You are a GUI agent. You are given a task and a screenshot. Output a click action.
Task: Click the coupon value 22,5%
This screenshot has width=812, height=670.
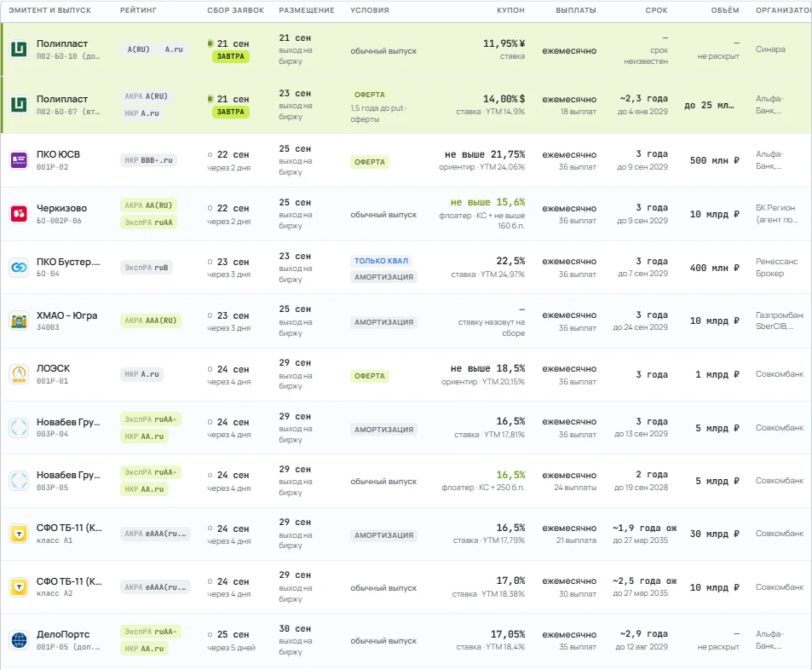point(510,261)
